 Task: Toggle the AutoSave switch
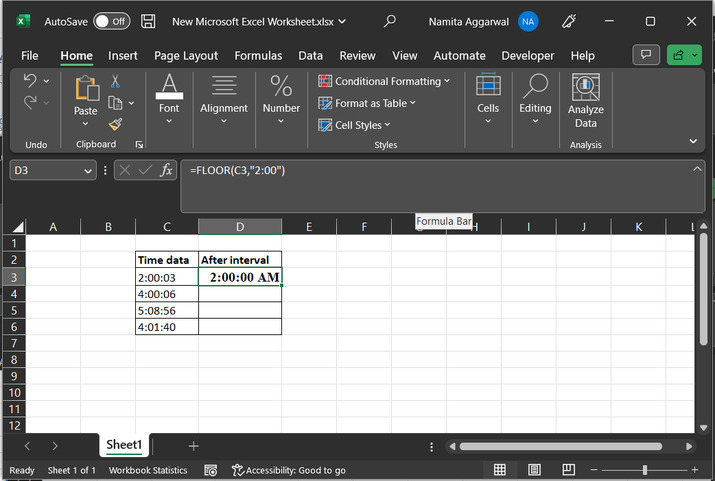[x=111, y=21]
